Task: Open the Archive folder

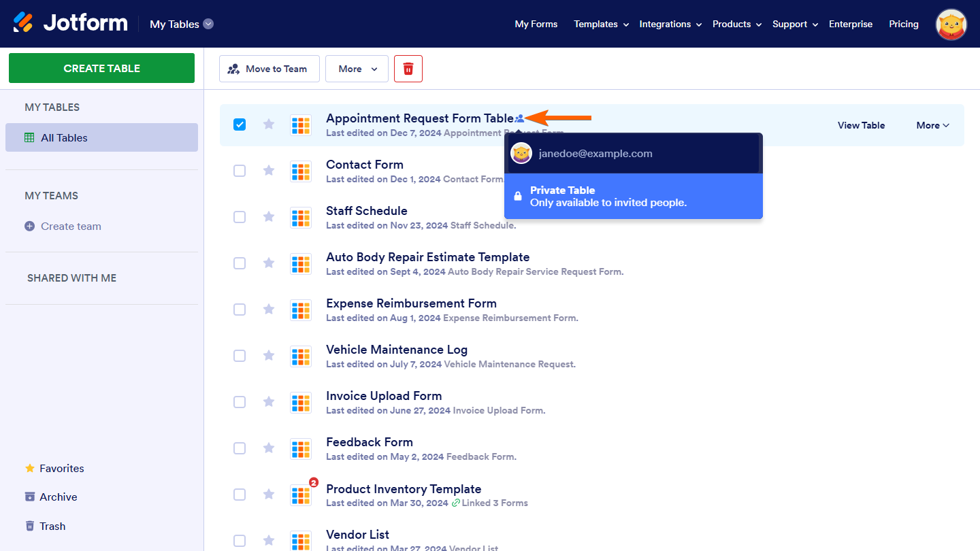Action: pos(58,497)
